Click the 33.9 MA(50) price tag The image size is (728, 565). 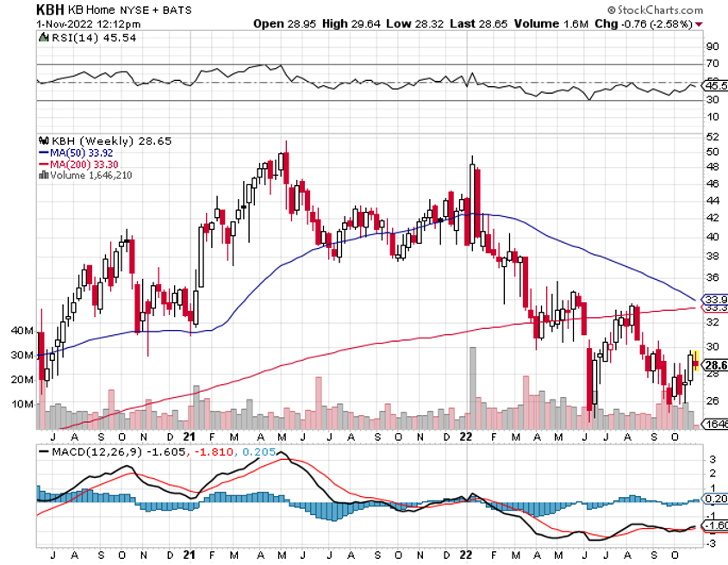(x=715, y=300)
